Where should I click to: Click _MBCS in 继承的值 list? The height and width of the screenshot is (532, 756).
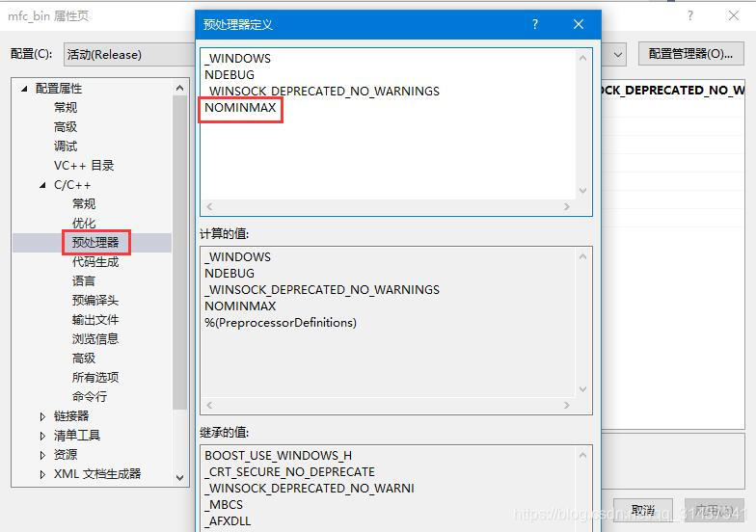coord(224,505)
